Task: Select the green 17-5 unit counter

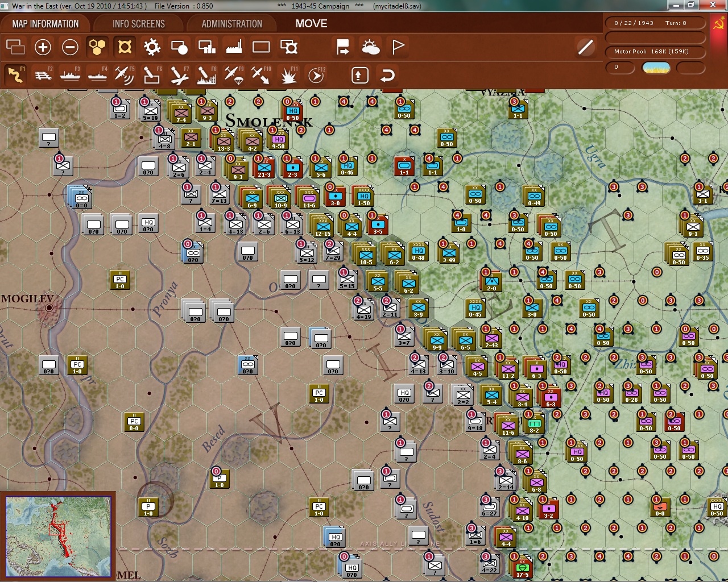Action: click(x=522, y=568)
